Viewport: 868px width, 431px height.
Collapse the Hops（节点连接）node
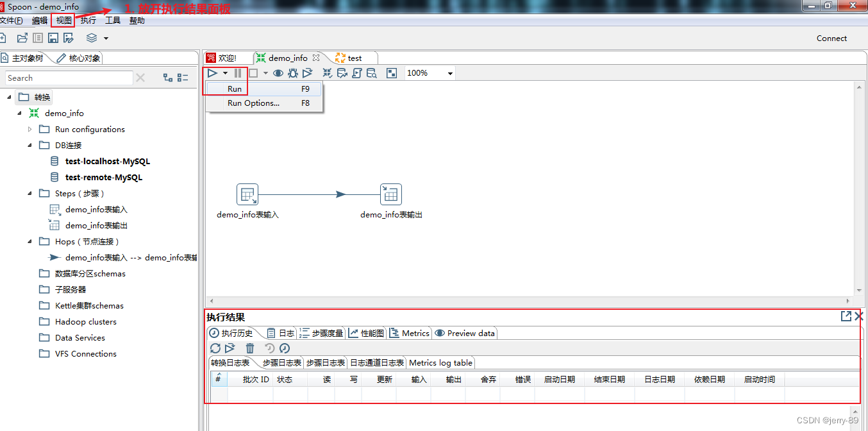pyautogui.click(x=29, y=241)
